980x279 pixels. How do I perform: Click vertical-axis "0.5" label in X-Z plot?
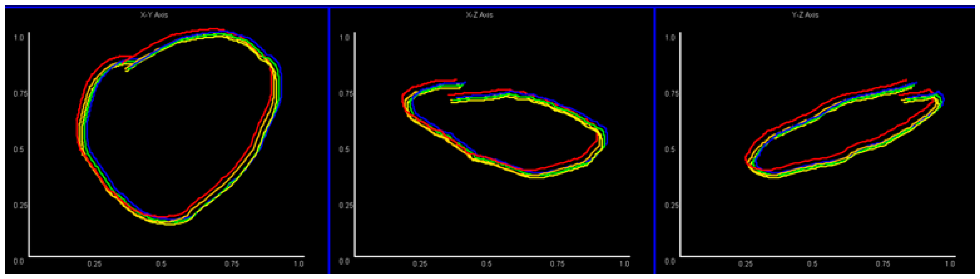click(344, 149)
